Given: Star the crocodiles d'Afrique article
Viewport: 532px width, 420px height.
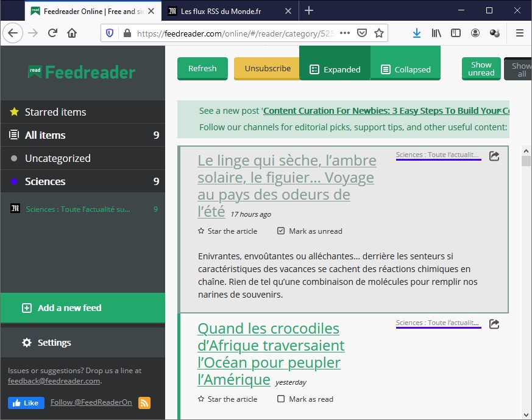Looking at the screenshot, I should coord(227,399).
